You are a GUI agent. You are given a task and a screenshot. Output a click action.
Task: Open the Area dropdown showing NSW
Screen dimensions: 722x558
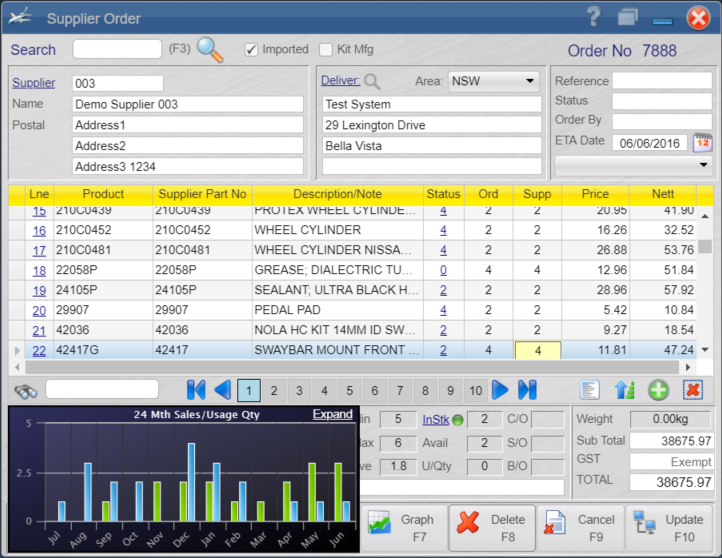[x=493, y=81]
